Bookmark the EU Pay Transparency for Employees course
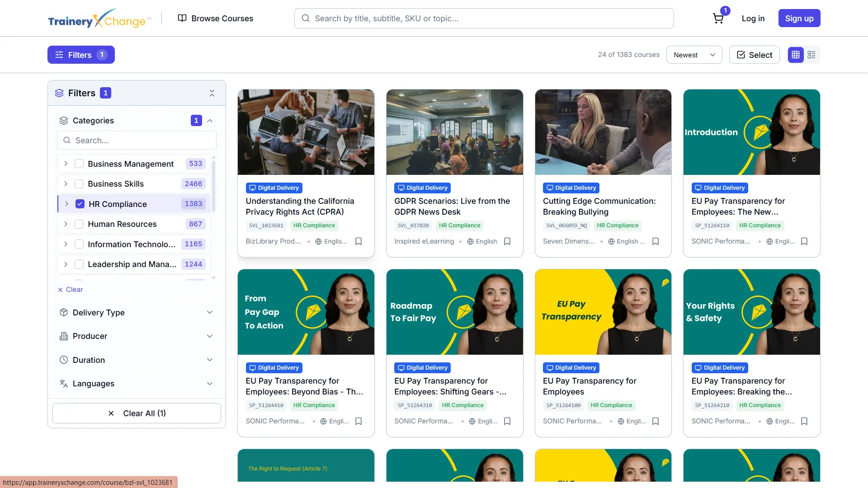868x488 pixels. (656, 421)
